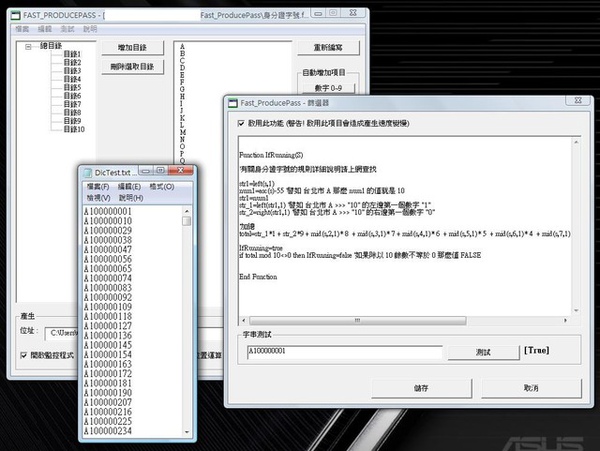600x451 pixels.
Task: Open 檢視(V) menu in Notepad
Action: [98, 198]
